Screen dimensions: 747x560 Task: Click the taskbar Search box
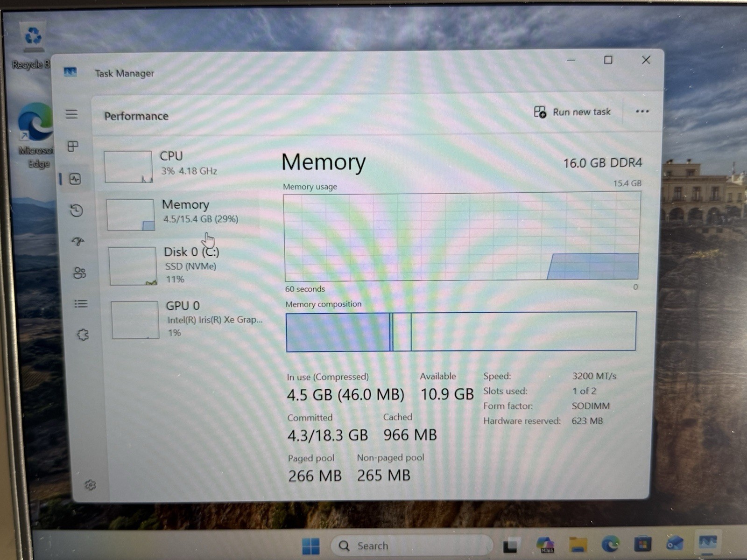click(x=412, y=546)
